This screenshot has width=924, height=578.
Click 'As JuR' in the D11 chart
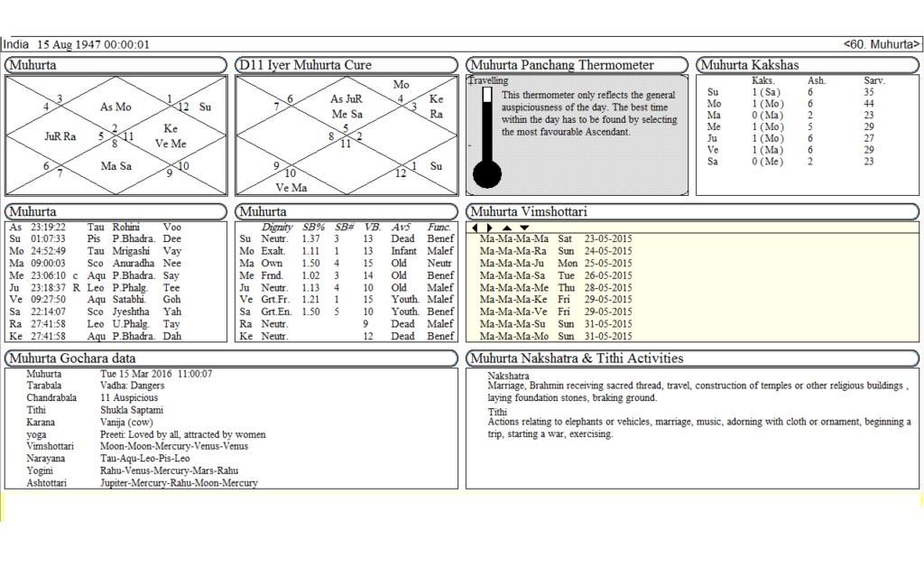click(x=346, y=99)
